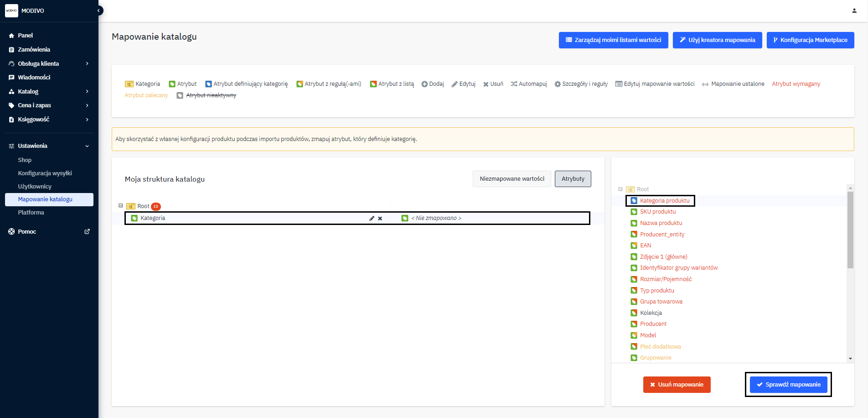Click the pencil edit icon in Kategoria row
Viewport: 868px width, 418px height.
372,219
